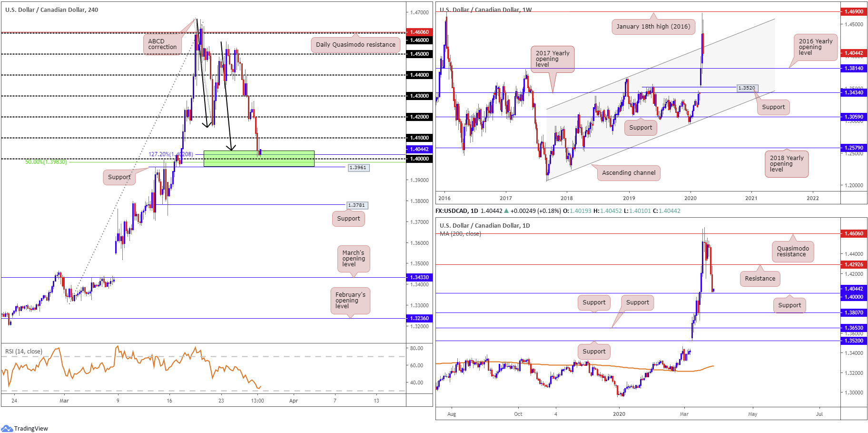Click the 1.34340 price label on weekly chart
868x433 pixels.
point(854,92)
